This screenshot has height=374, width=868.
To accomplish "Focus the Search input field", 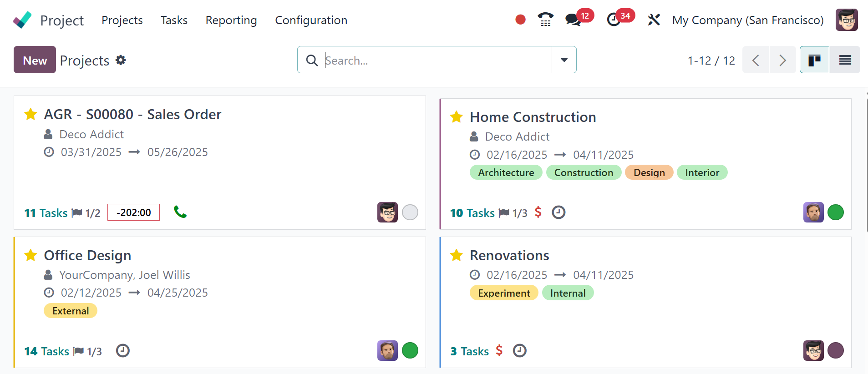I will pyautogui.click(x=437, y=60).
